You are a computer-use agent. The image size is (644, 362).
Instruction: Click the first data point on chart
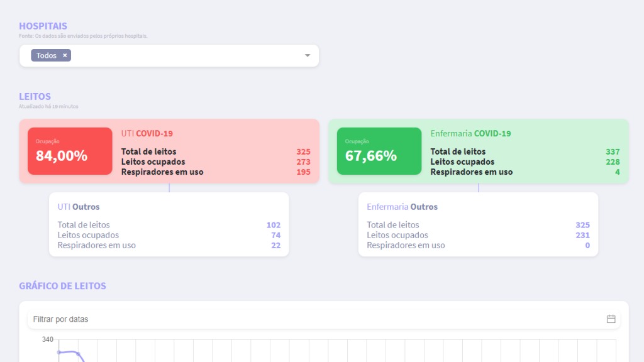tap(59, 352)
